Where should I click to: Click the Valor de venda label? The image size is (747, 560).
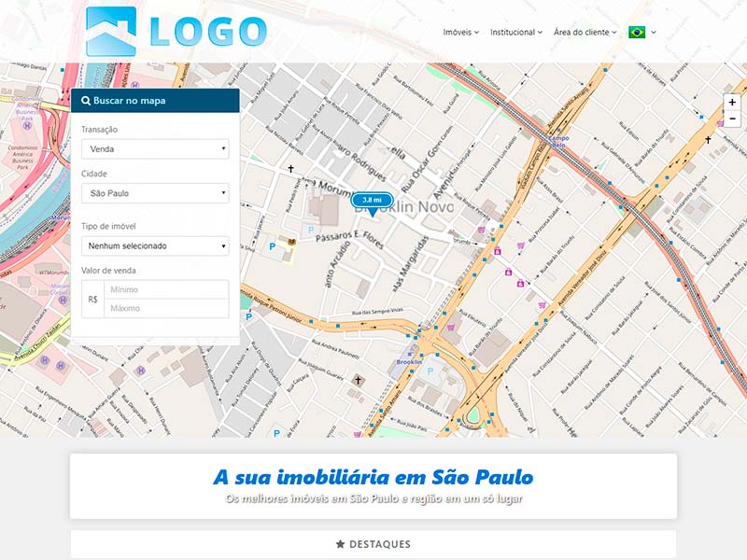108,271
